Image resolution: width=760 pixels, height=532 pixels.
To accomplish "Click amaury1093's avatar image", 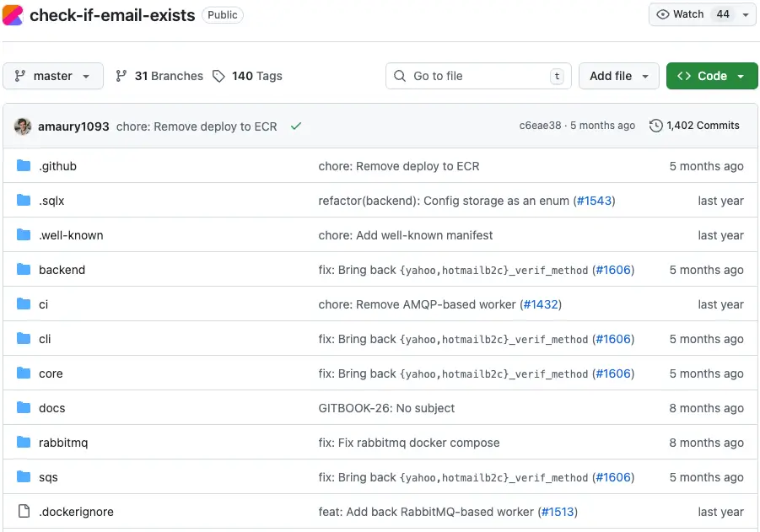I will [23, 126].
